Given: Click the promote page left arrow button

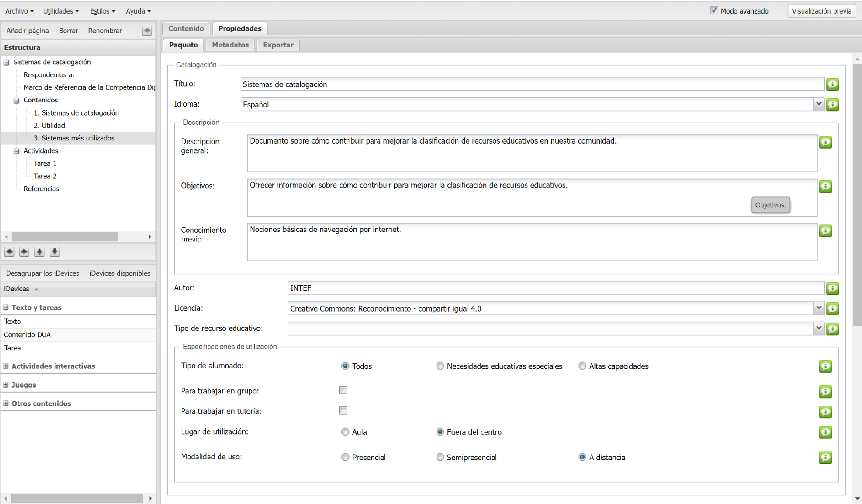Looking at the screenshot, I should [x=9, y=252].
